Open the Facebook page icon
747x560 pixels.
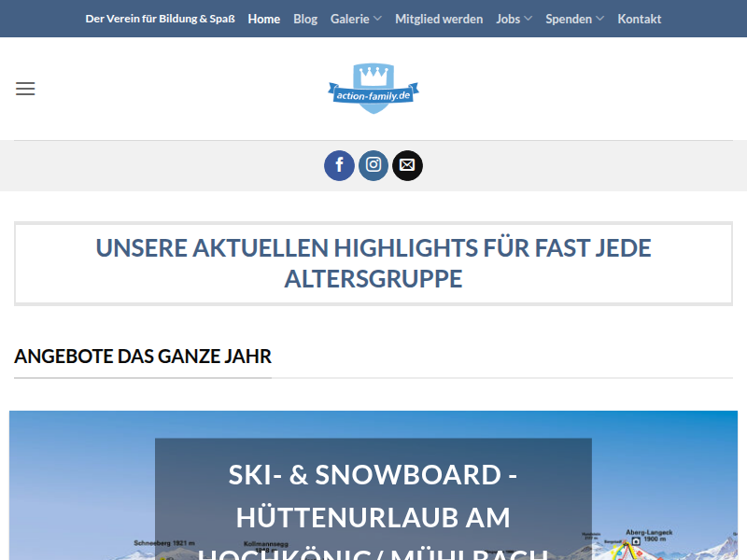tap(339, 165)
